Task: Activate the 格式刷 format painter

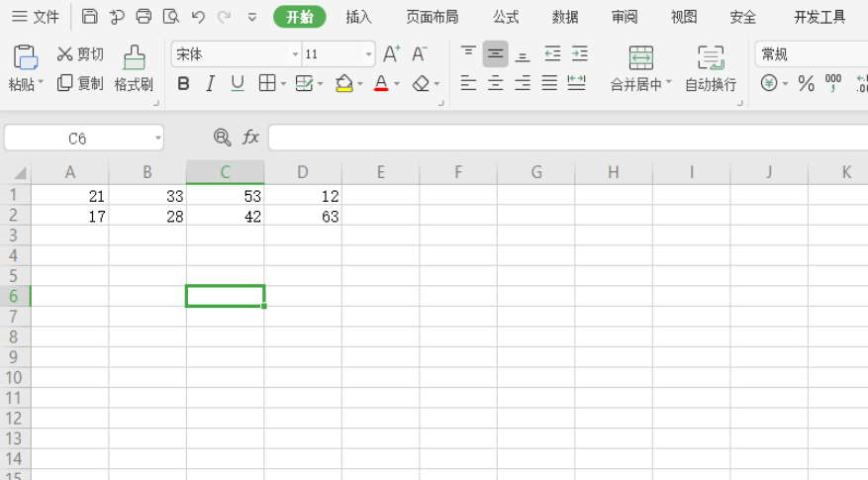Action: pos(134,68)
